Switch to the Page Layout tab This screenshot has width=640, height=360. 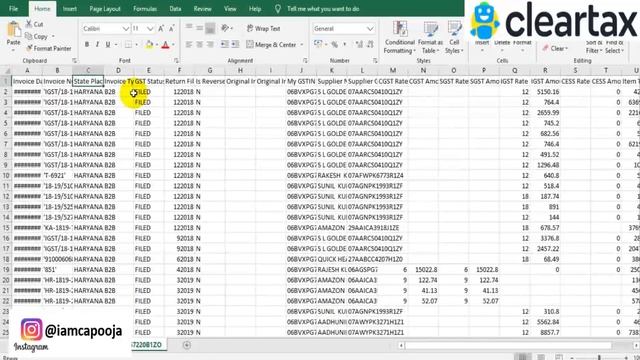(105, 9)
